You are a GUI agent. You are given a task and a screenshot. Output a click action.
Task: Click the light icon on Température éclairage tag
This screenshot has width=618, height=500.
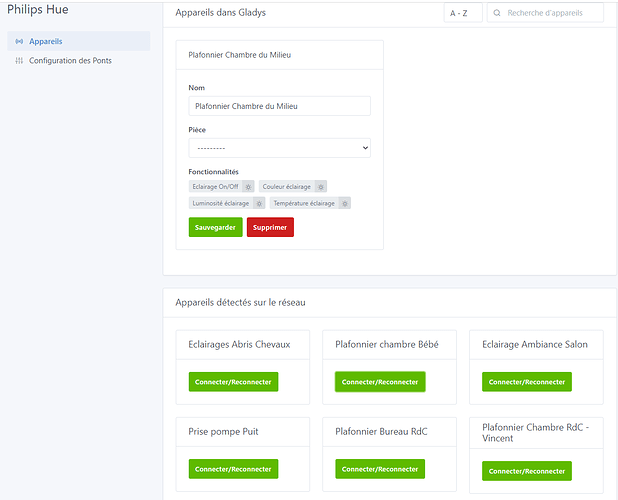click(x=344, y=203)
